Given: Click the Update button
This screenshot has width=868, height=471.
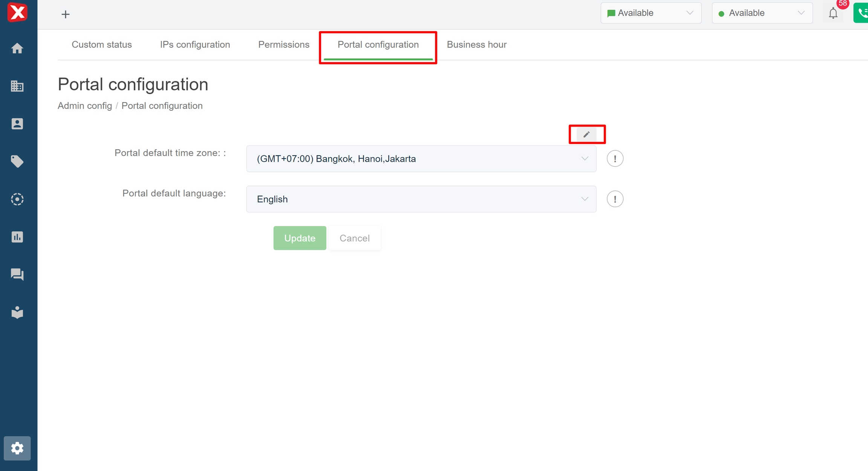Looking at the screenshot, I should (x=300, y=238).
